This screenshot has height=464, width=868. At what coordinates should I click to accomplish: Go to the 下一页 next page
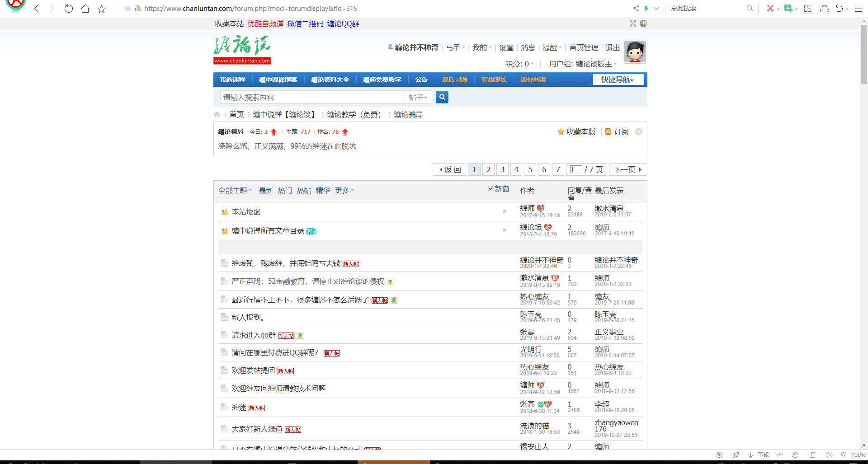627,170
